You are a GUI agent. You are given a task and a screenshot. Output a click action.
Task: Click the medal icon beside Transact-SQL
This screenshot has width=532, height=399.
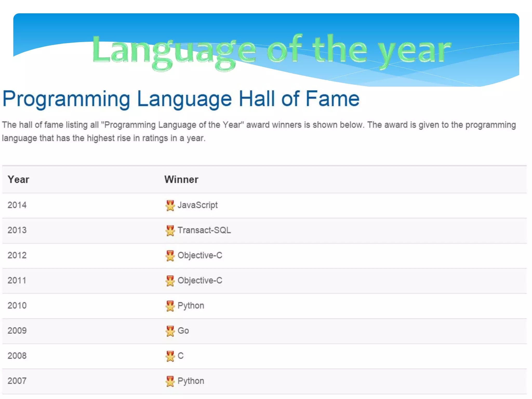click(x=170, y=231)
